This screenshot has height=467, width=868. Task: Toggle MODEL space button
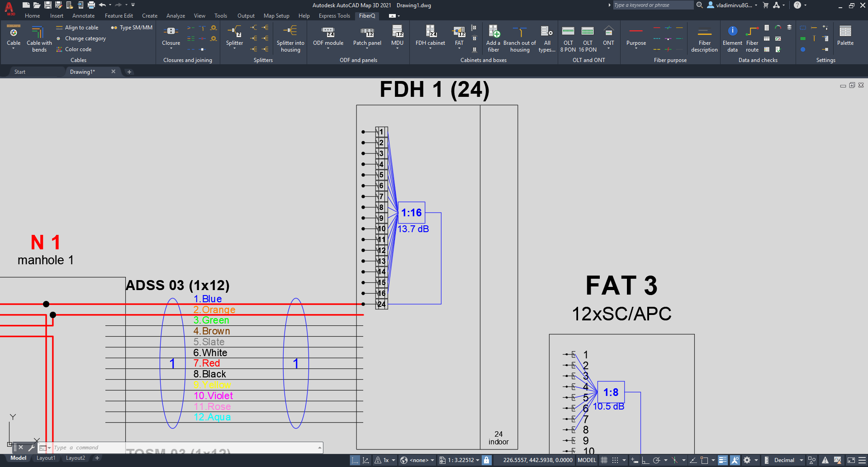587,460
